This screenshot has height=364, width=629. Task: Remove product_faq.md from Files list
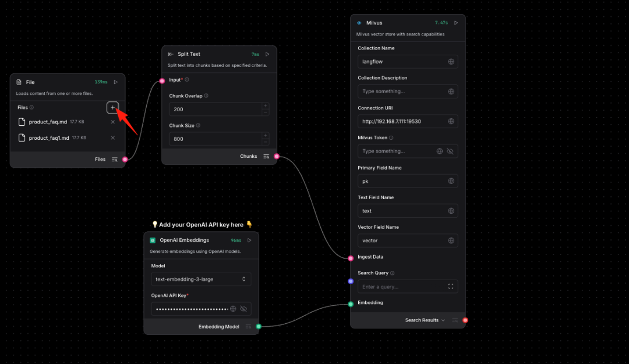pyautogui.click(x=113, y=122)
